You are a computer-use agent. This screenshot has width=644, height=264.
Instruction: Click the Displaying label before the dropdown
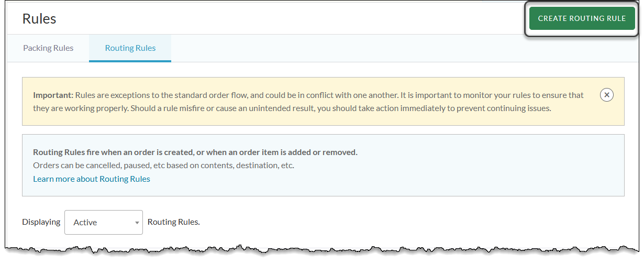(41, 222)
